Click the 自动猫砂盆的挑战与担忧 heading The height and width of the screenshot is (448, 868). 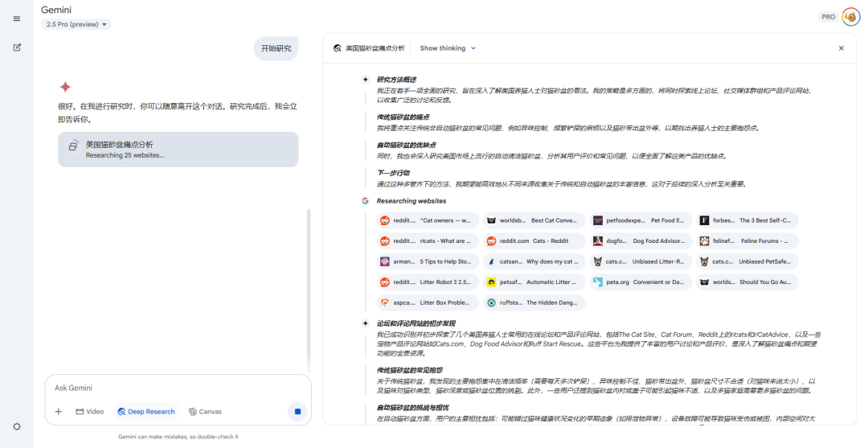coord(413,408)
